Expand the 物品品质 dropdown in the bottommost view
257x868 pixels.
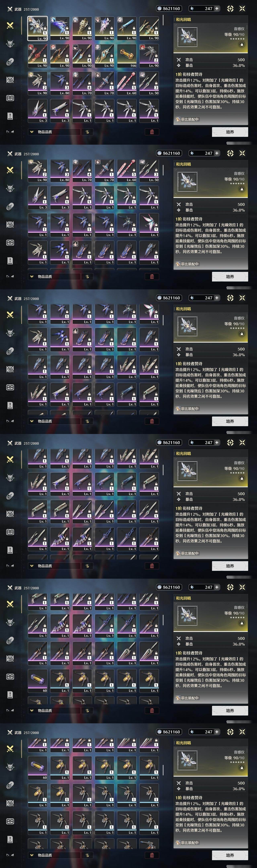coord(54,855)
